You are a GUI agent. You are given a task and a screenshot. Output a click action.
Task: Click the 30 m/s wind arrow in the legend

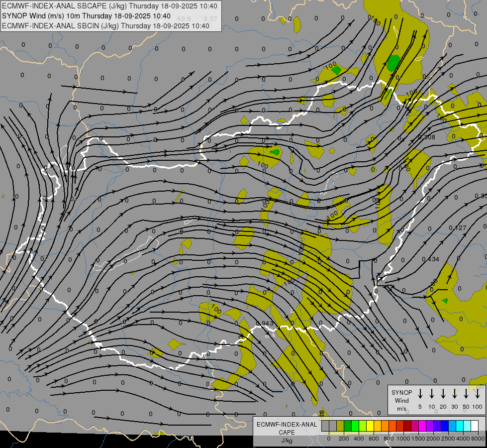(454, 393)
